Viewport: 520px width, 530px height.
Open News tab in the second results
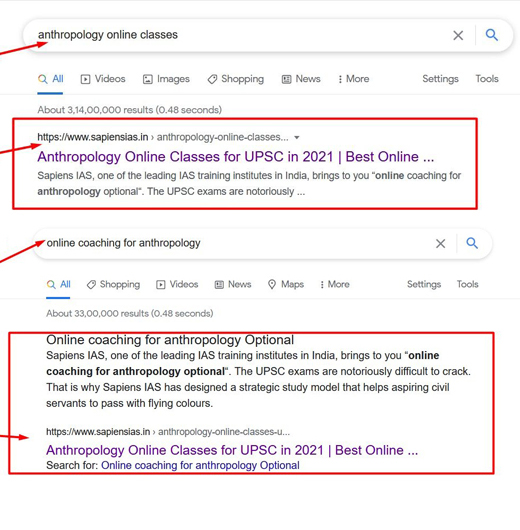click(233, 284)
